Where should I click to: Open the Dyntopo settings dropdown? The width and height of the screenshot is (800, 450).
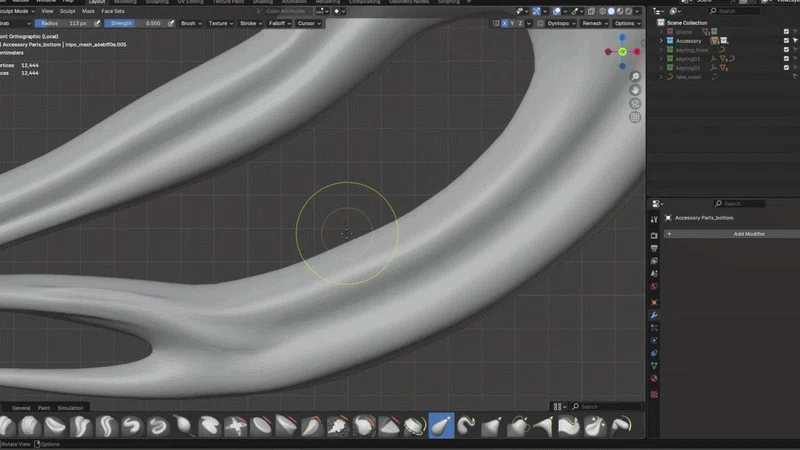point(561,23)
